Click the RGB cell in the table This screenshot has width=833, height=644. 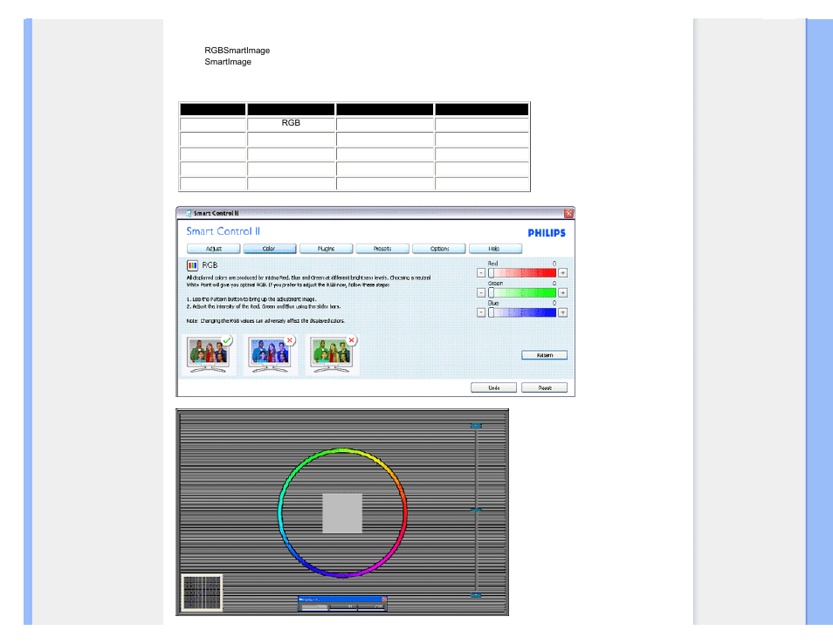(291, 124)
